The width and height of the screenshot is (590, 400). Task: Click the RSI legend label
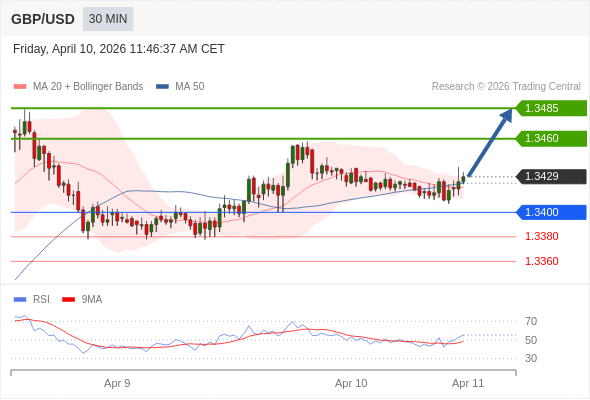(x=41, y=300)
